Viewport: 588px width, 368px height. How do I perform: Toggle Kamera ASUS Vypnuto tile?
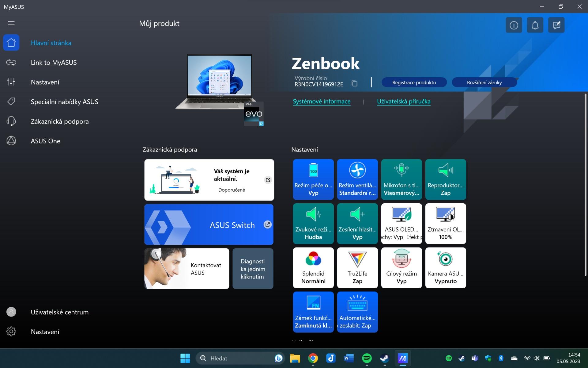pyautogui.click(x=446, y=268)
